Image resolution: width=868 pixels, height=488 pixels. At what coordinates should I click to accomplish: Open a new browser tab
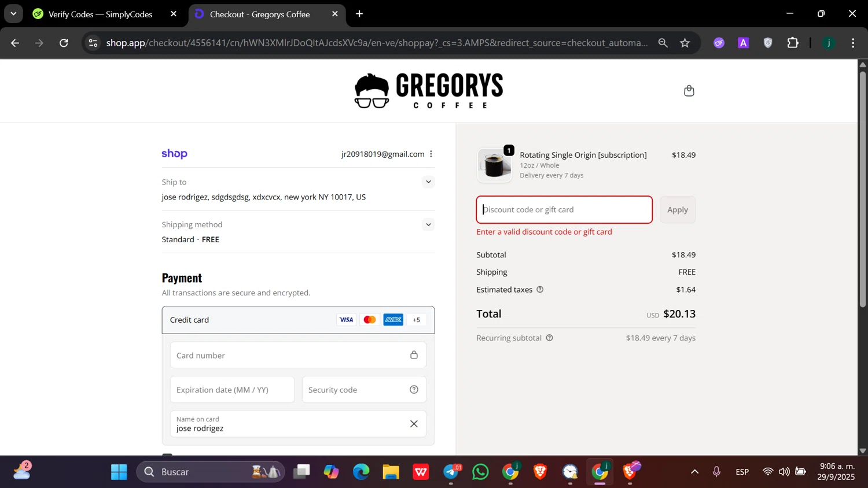click(359, 14)
